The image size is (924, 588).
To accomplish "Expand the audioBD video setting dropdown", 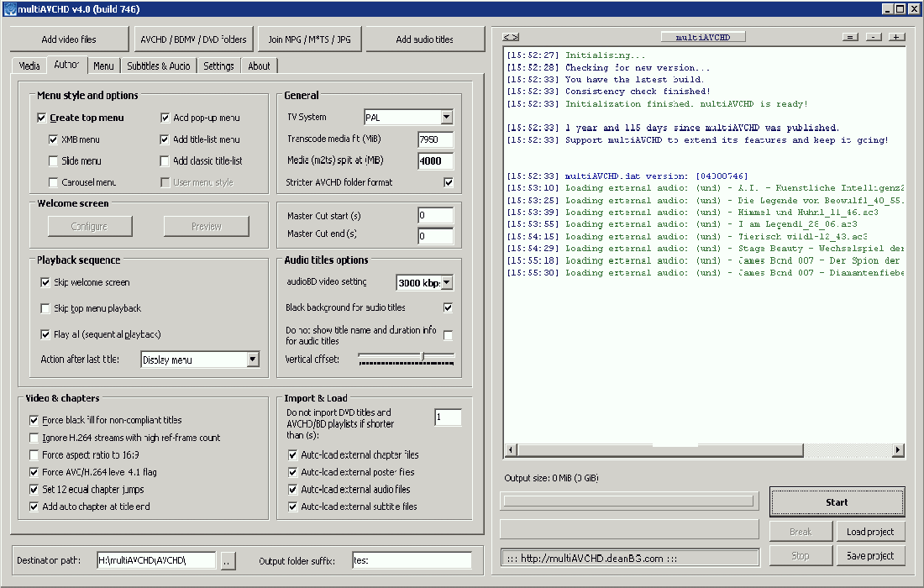I will (x=446, y=283).
